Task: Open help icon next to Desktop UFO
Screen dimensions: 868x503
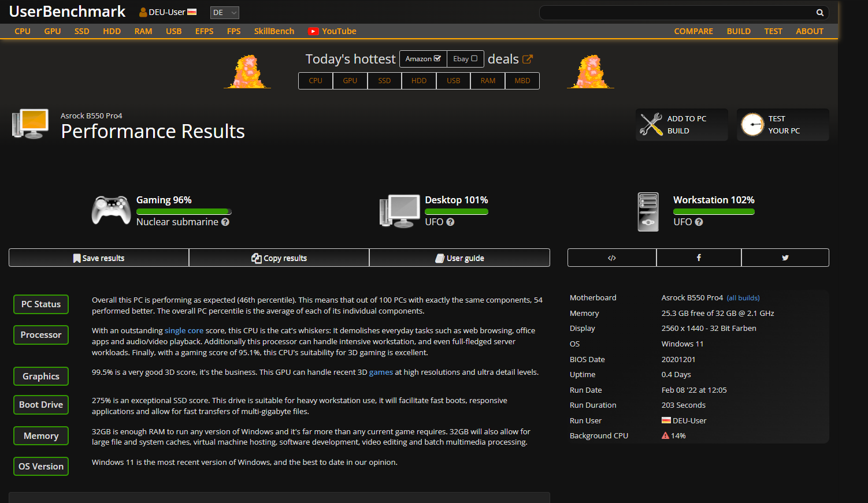Action: (450, 222)
